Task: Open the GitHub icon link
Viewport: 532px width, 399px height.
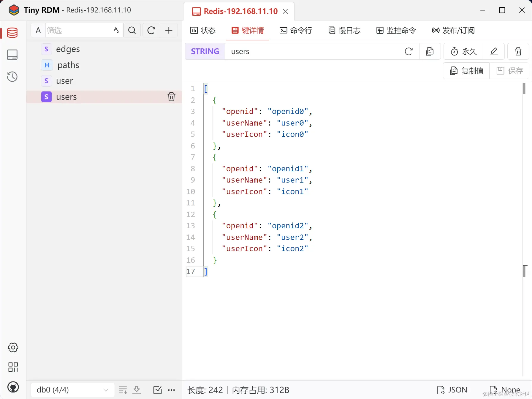Action: point(13,387)
